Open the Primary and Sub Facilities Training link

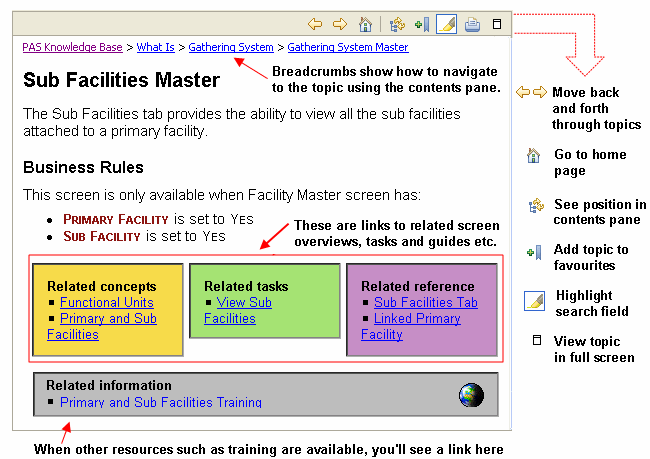(x=161, y=402)
